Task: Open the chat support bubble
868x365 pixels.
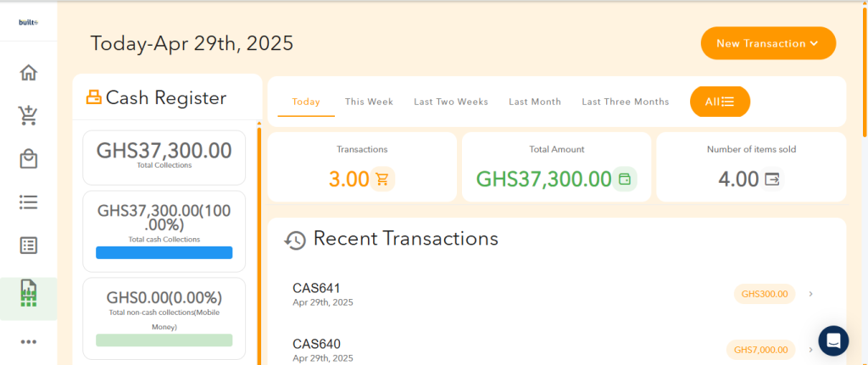Action: coord(833,340)
